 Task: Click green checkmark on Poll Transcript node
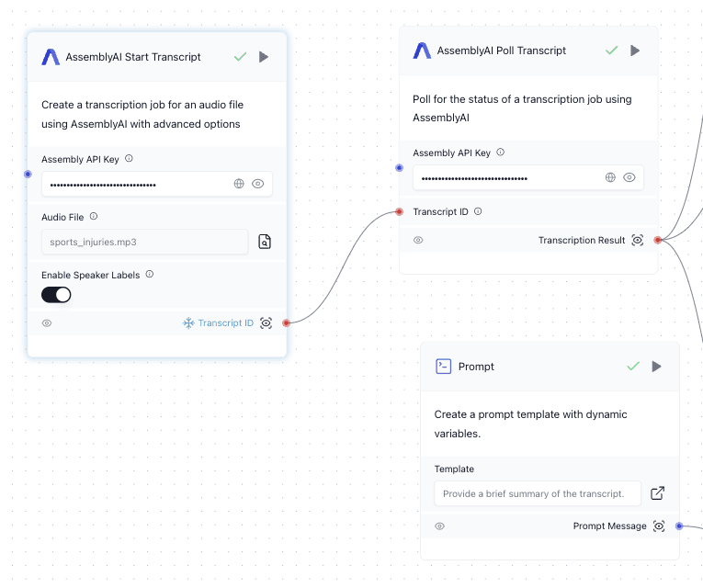pyautogui.click(x=611, y=51)
